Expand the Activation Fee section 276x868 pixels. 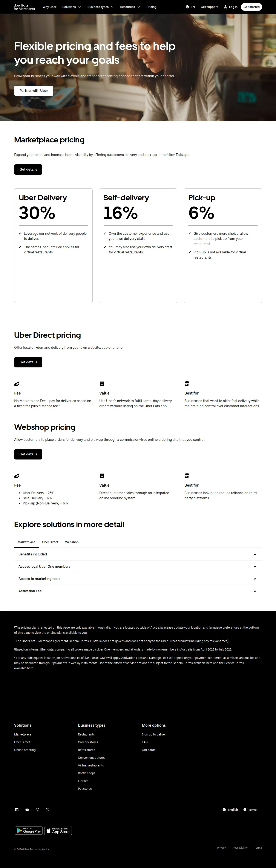click(138, 591)
